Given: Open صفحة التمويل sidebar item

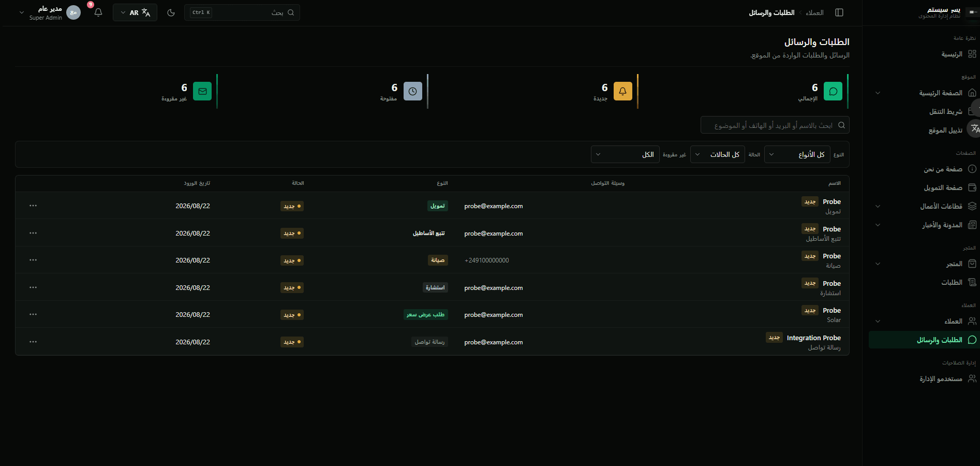Looking at the screenshot, I should [x=924, y=188].
